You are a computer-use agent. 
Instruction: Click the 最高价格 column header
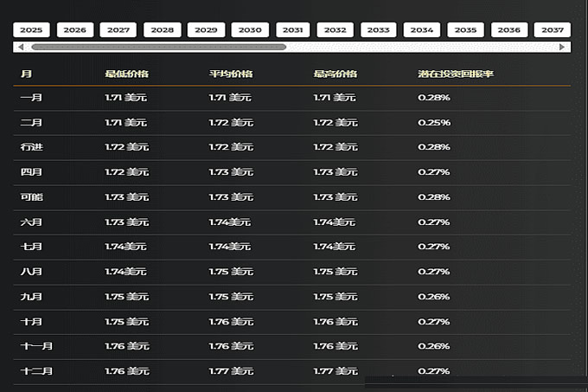(333, 74)
